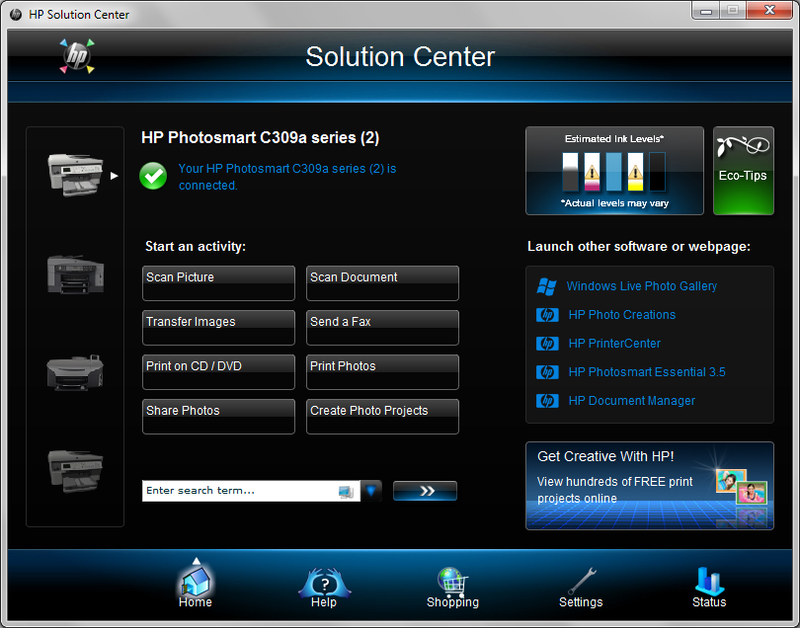Click the search go arrows button
800x628 pixels.
coord(425,491)
